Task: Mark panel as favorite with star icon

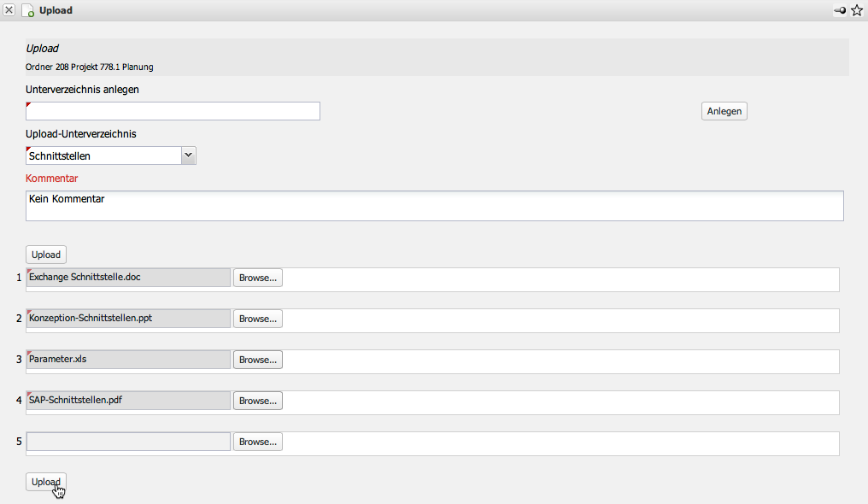Action: 857,10
